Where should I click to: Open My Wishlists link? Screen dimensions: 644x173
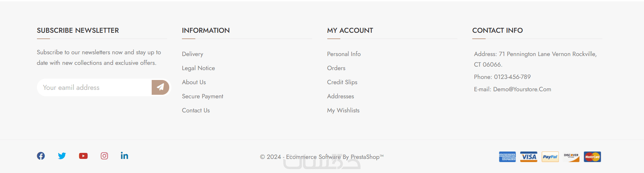(x=343, y=110)
